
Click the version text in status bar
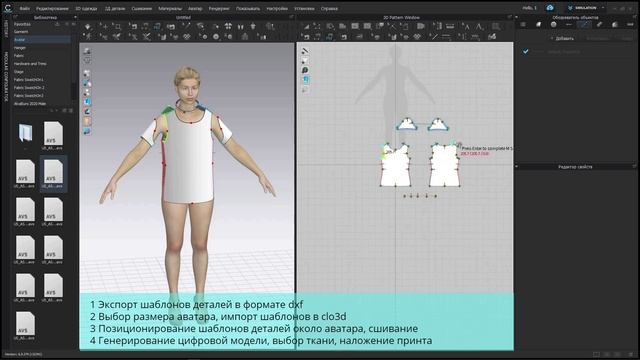23,354
